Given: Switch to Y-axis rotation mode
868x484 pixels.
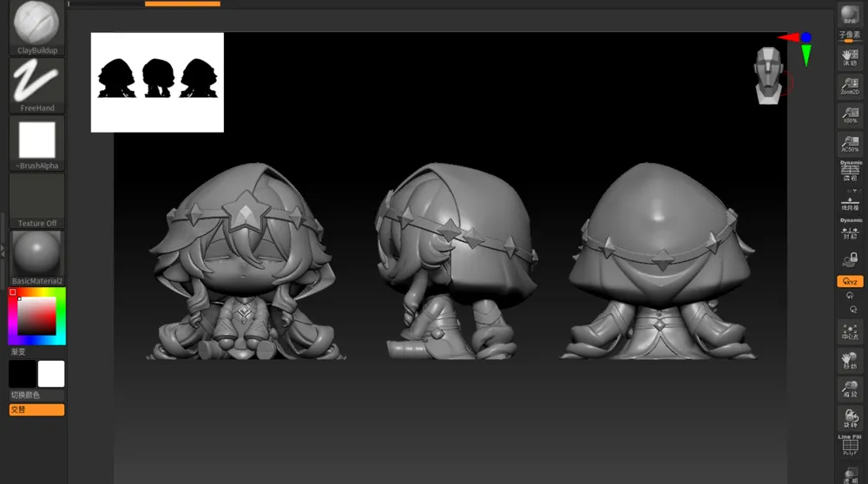Looking at the screenshot, I should click(x=850, y=296).
